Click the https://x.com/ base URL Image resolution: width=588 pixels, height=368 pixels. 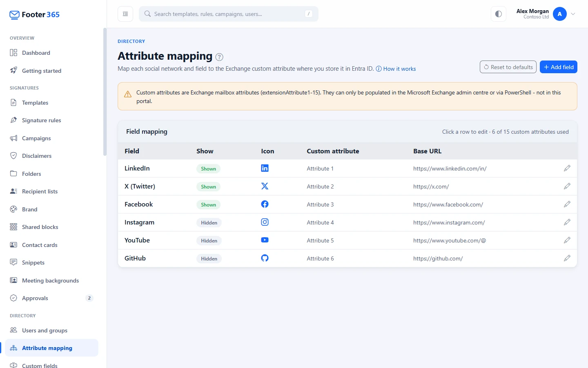[431, 186]
